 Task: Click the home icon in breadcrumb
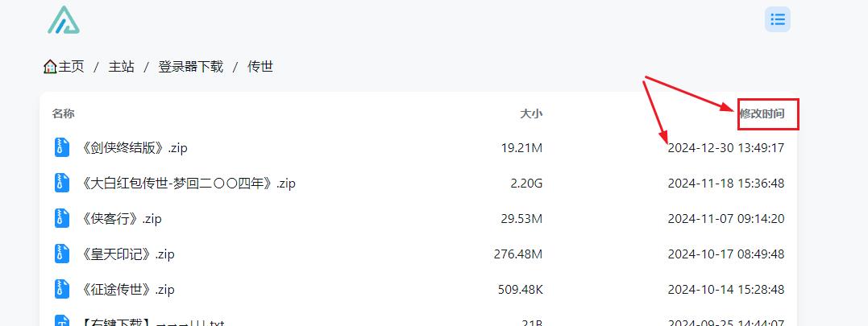click(x=50, y=67)
